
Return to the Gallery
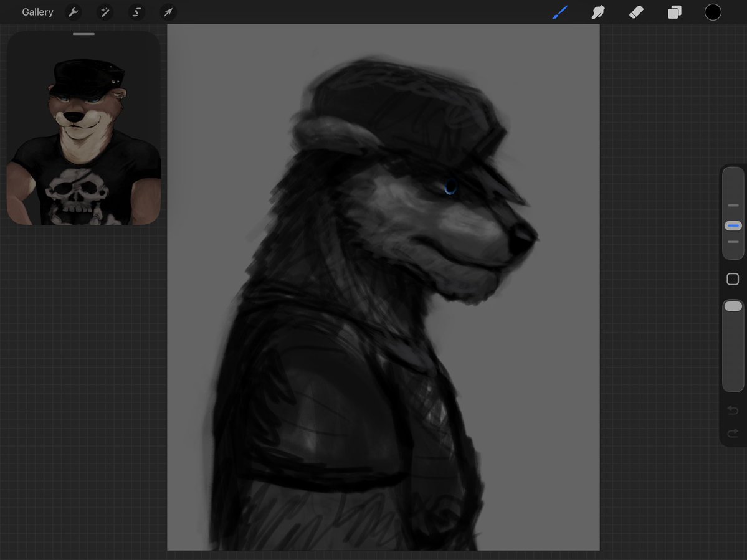point(37,12)
